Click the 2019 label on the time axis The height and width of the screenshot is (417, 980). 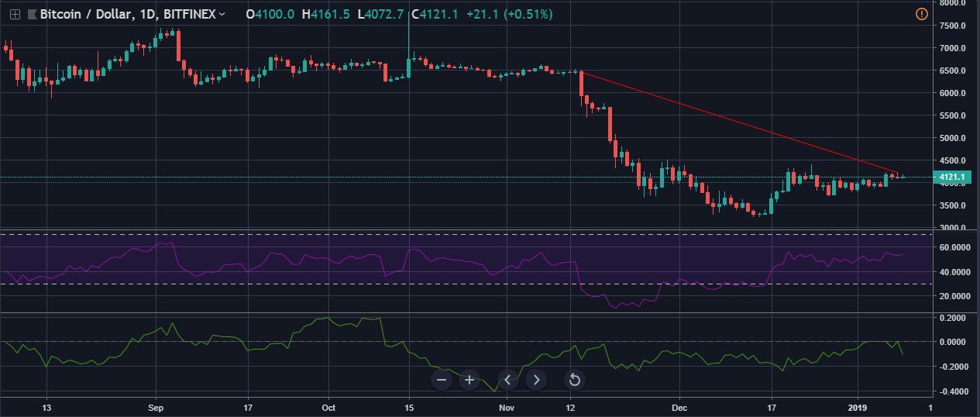(x=858, y=407)
